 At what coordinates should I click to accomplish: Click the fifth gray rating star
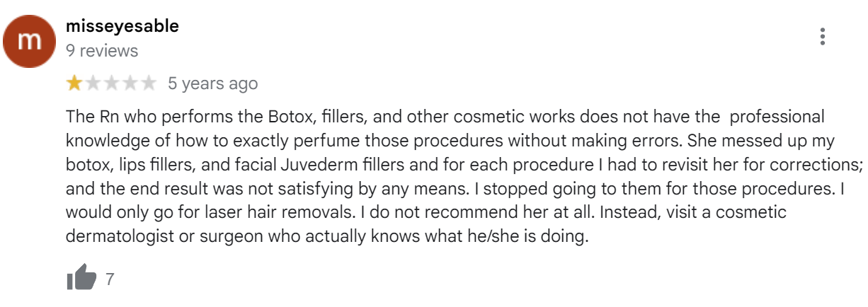(x=148, y=83)
